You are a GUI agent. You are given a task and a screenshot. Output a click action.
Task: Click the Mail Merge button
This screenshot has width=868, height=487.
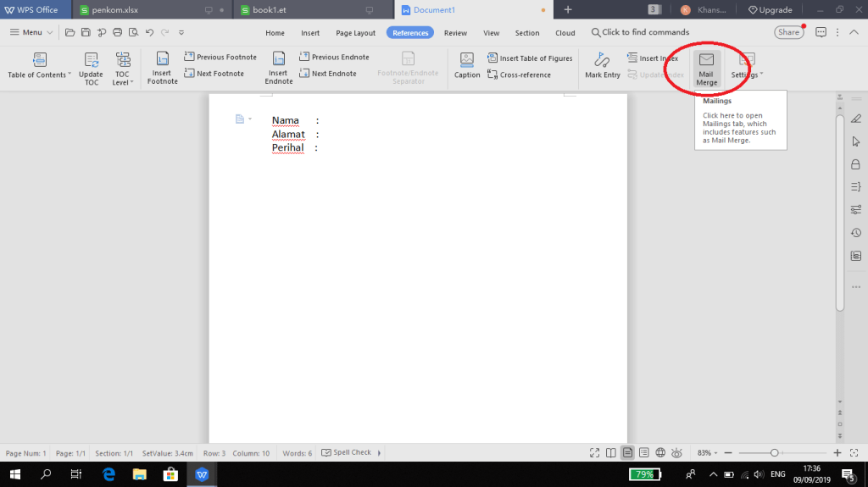point(706,68)
